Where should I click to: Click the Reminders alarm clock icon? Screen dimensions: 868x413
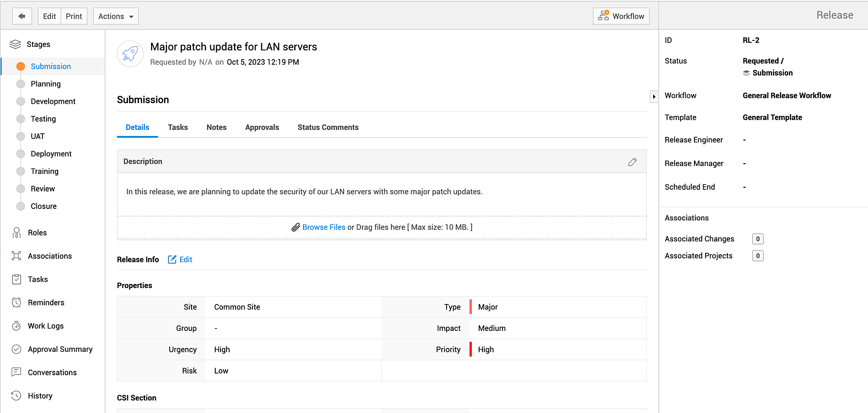coord(16,303)
